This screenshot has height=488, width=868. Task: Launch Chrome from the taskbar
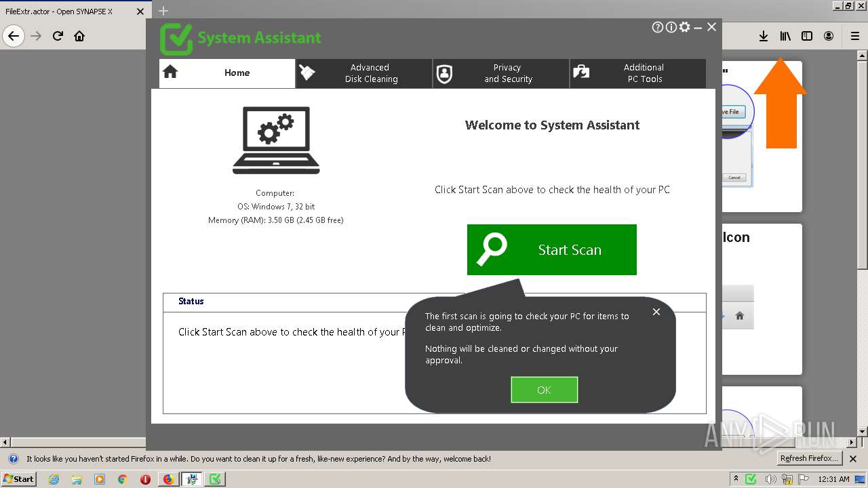click(122, 479)
